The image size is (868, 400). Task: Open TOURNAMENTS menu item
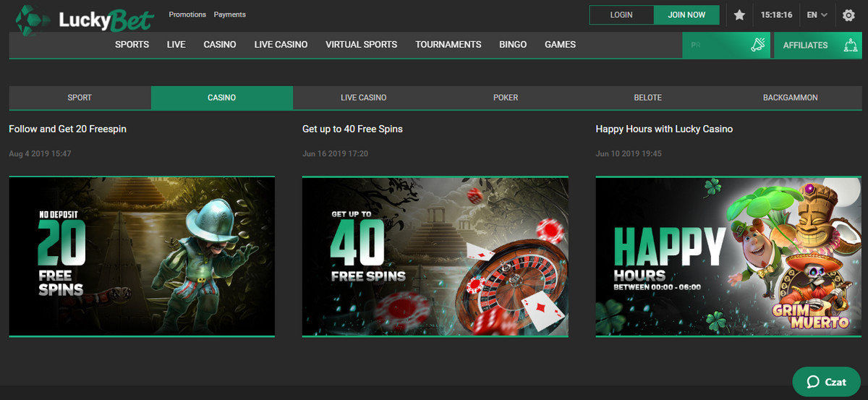pos(448,45)
